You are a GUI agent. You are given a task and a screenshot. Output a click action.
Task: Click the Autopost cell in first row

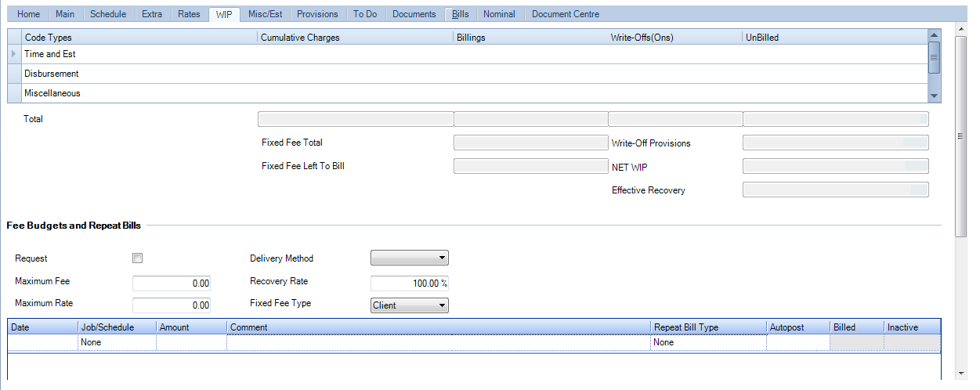[797, 342]
